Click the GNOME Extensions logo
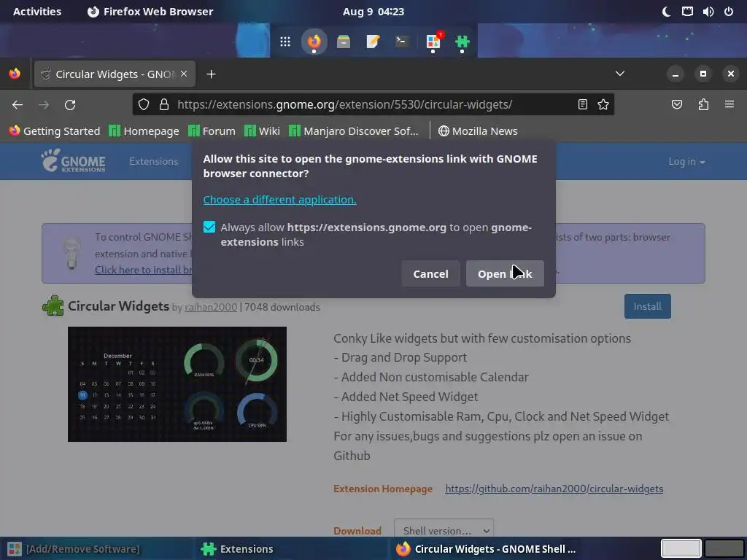This screenshot has height=560, width=747. [73, 161]
